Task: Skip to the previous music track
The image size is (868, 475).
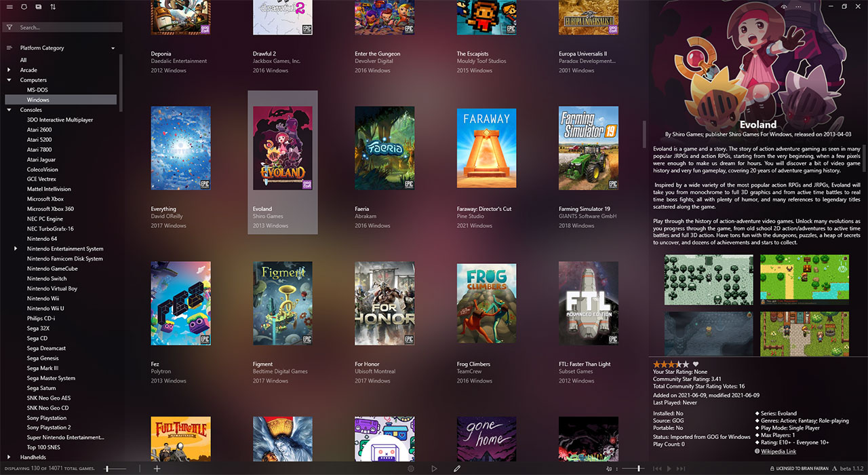Action: pyautogui.click(x=656, y=468)
